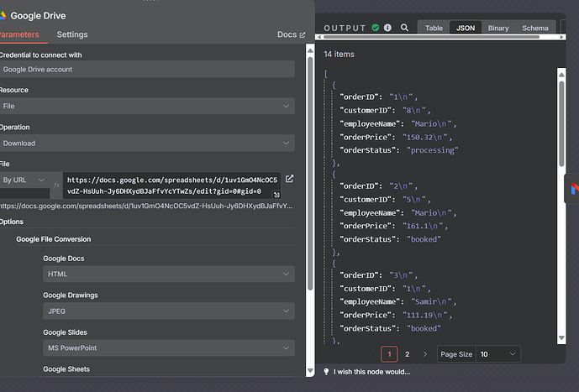
Task: Open the file URL external link icon
Action: [x=289, y=179]
